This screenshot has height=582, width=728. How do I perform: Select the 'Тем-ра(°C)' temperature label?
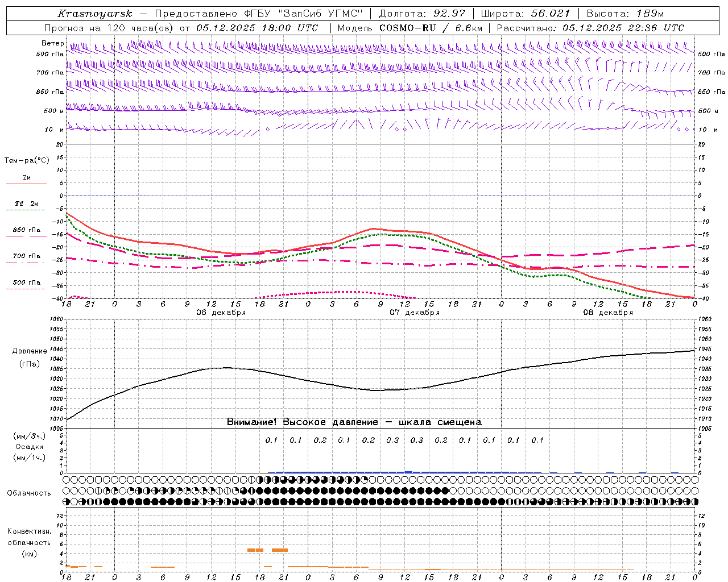point(27,160)
